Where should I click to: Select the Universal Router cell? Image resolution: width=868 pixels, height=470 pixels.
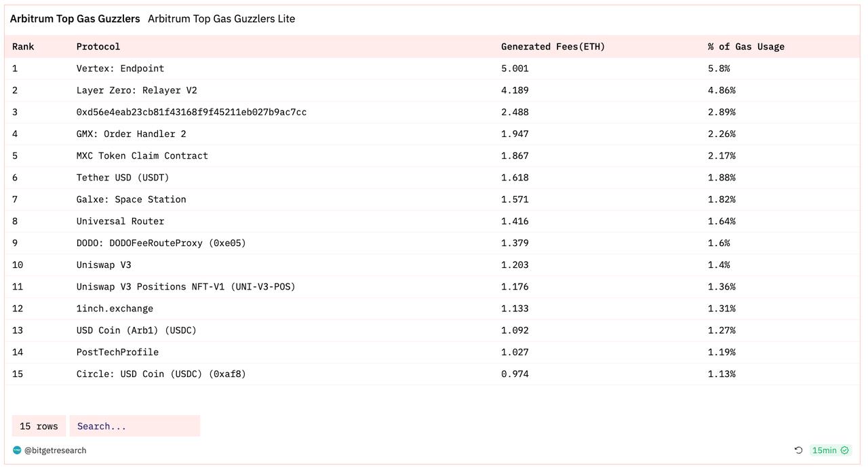(x=120, y=221)
